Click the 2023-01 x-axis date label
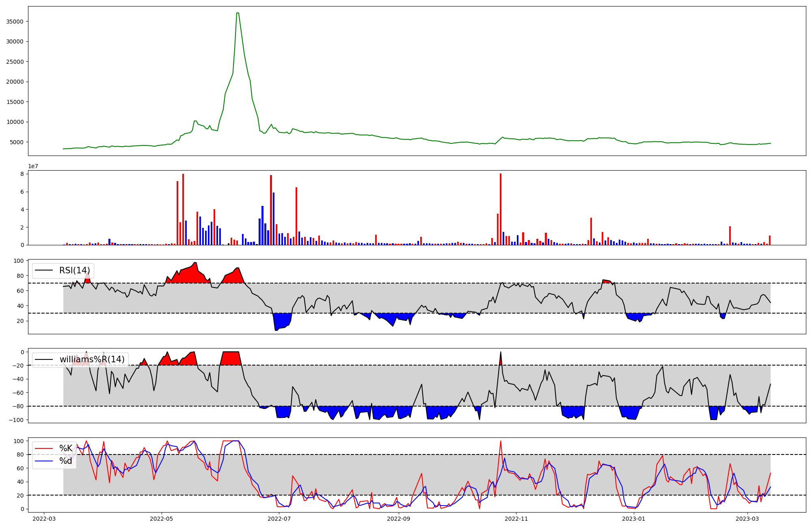 pyautogui.click(x=634, y=519)
